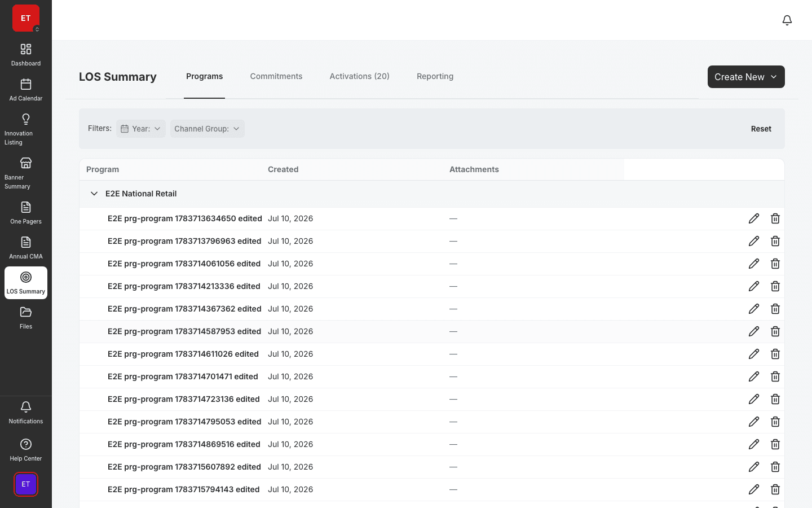The image size is (812, 508).
Task: Open the purple ET user avatar
Action: coord(26,484)
